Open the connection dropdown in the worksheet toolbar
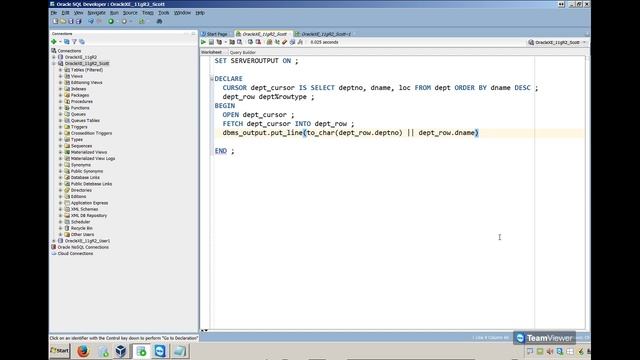640x360 pixels. point(584,42)
